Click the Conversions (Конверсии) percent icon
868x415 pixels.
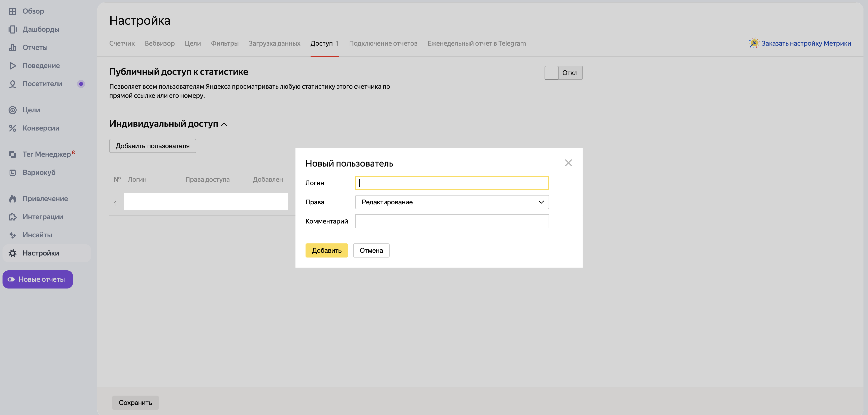tap(12, 128)
